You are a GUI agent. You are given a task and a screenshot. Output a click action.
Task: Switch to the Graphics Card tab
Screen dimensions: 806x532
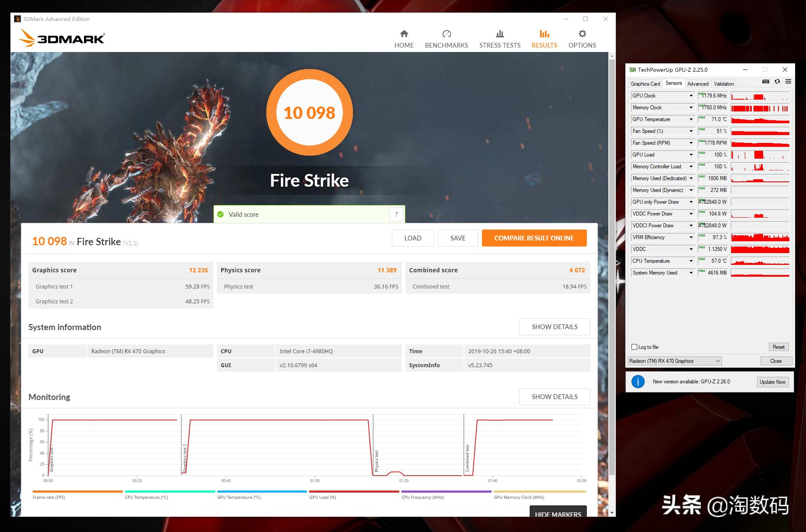pos(645,83)
